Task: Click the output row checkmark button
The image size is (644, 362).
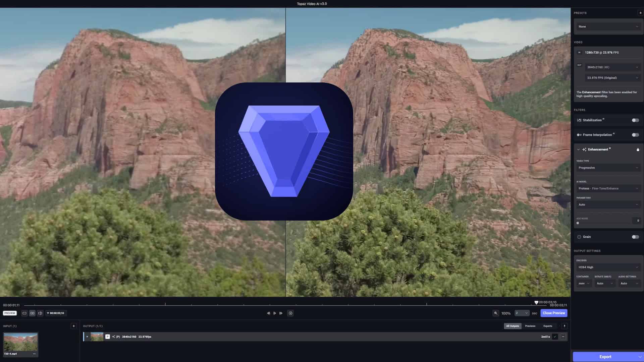Action: pos(555,337)
